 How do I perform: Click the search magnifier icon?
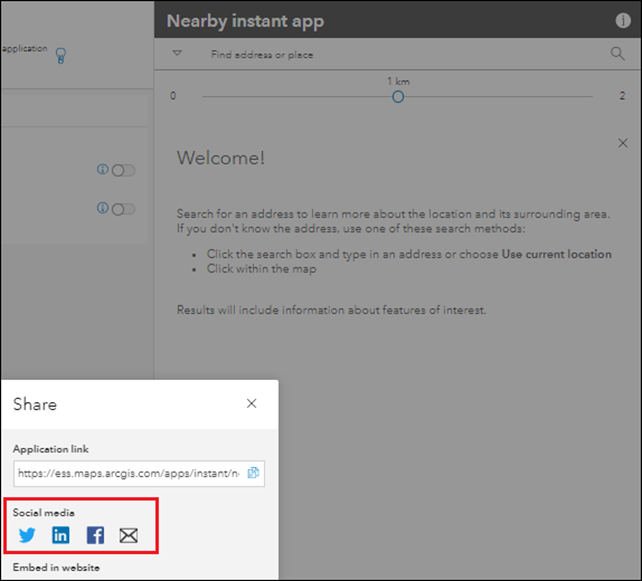pyautogui.click(x=617, y=54)
